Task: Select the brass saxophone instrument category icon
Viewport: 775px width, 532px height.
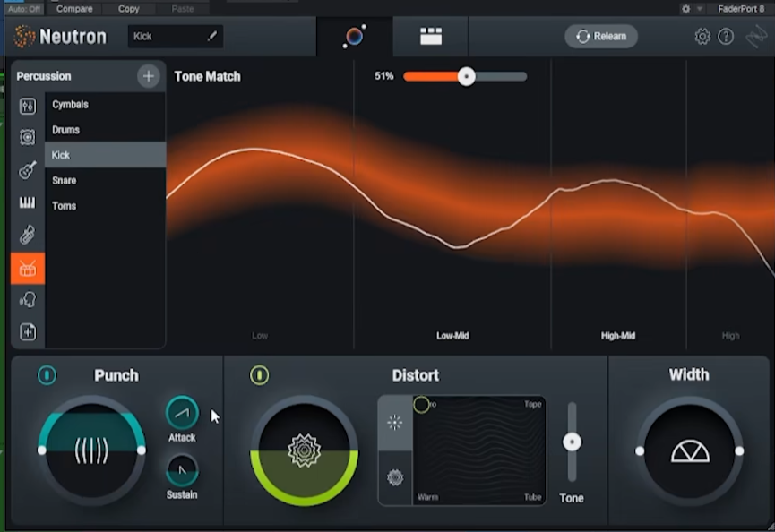Action: point(28,235)
